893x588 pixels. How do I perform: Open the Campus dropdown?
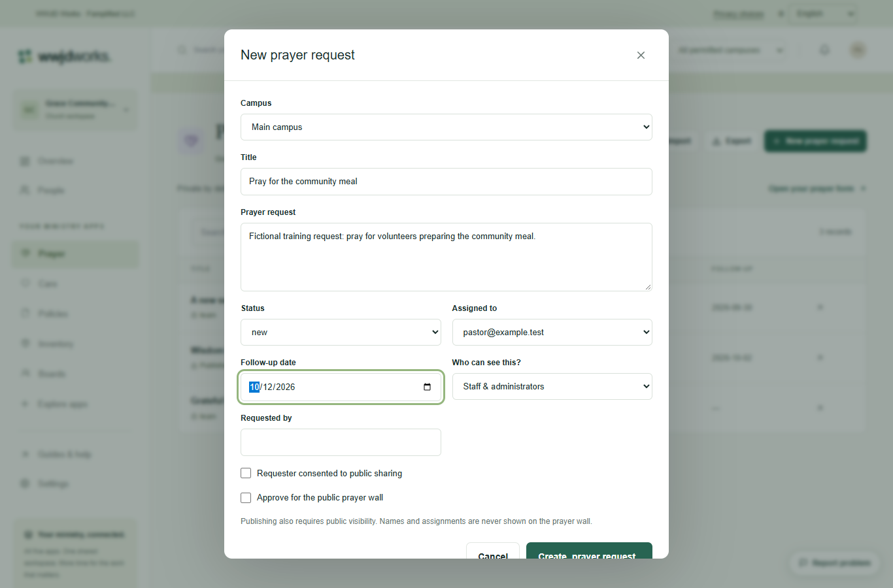[x=446, y=127]
